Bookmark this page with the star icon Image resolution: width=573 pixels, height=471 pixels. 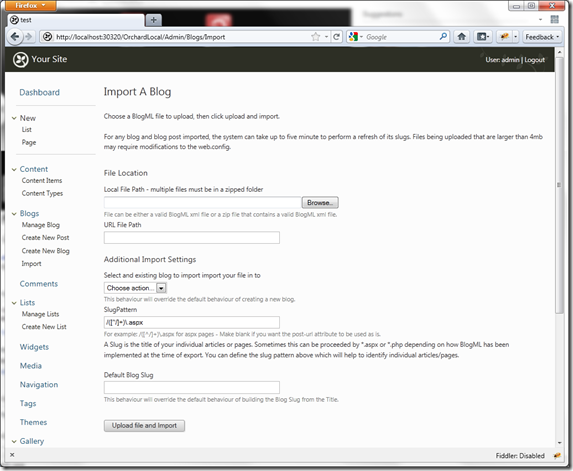click(315, 37)
